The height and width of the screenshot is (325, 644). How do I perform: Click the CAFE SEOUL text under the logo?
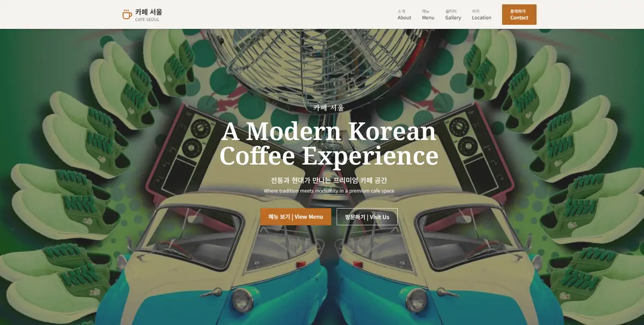click(x=147, y=20)
